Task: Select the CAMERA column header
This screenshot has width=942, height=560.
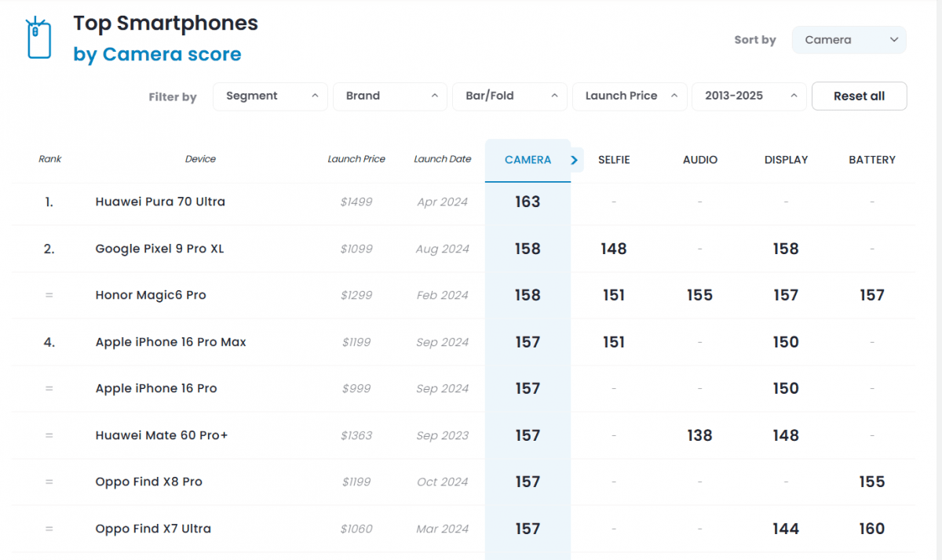Action: coord(528,160)
